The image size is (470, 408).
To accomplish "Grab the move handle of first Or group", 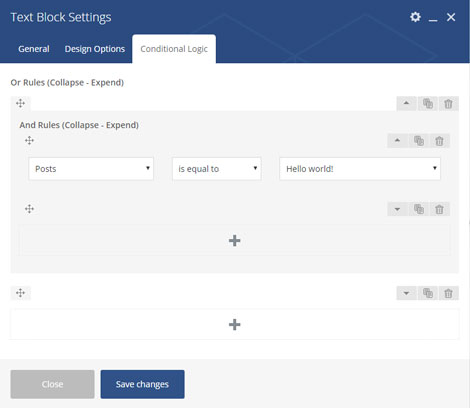I will click(20, 103).
